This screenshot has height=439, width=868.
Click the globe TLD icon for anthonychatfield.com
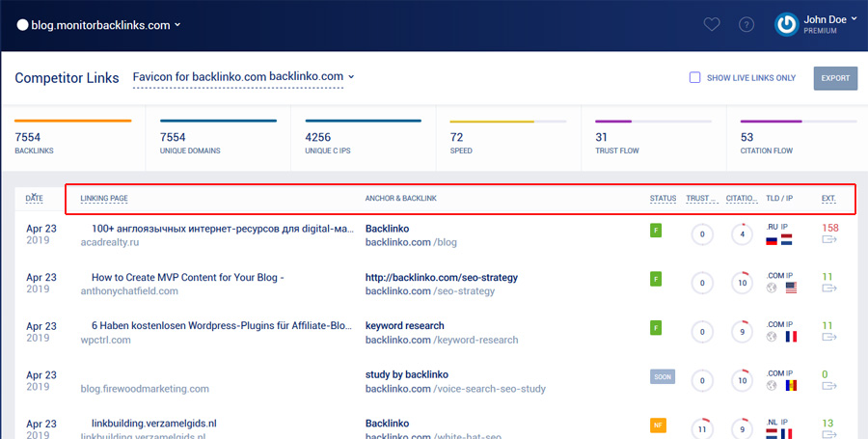click(x=772, y=288)
